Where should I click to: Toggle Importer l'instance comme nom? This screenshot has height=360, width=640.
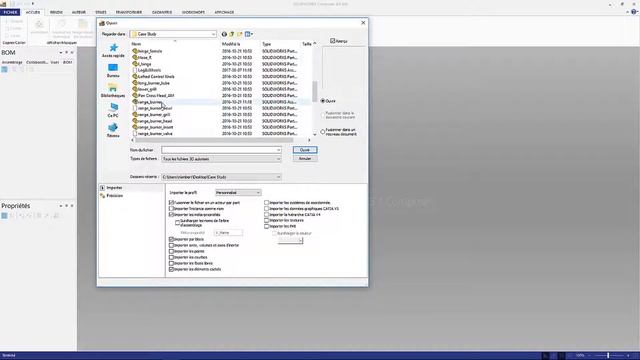(x=171, y=209)
